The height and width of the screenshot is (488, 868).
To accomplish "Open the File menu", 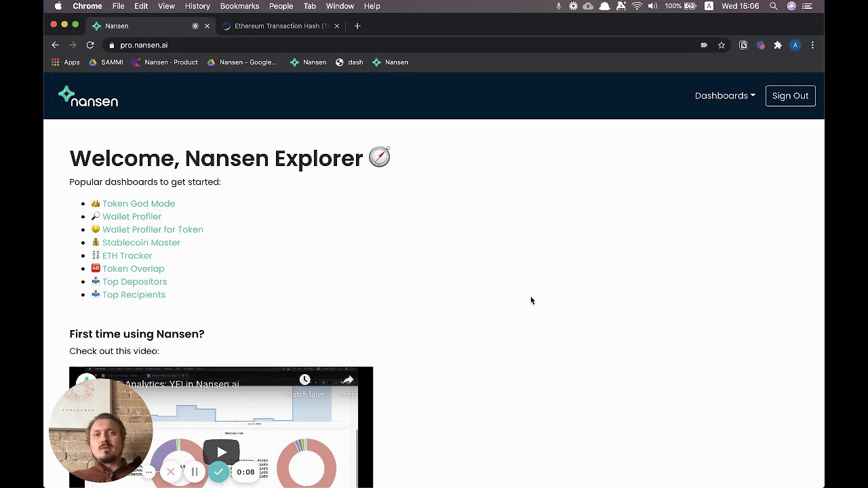I will [x=118, y=6].
